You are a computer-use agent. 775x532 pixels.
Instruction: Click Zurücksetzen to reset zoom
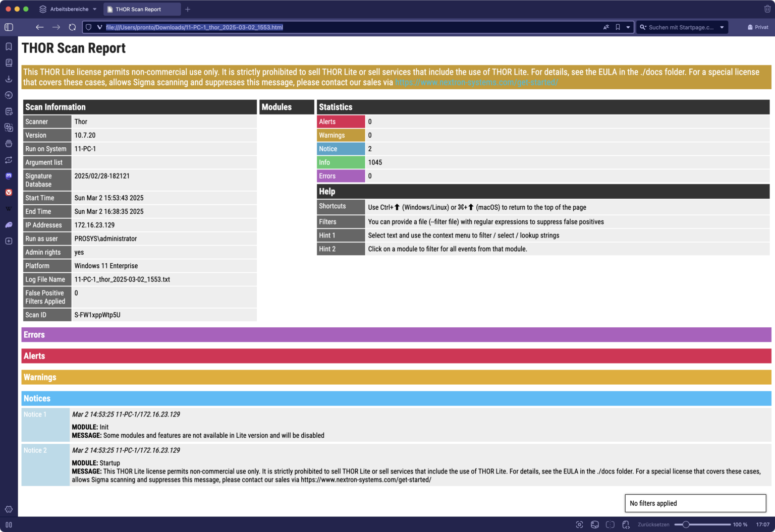tap(653, 524)
